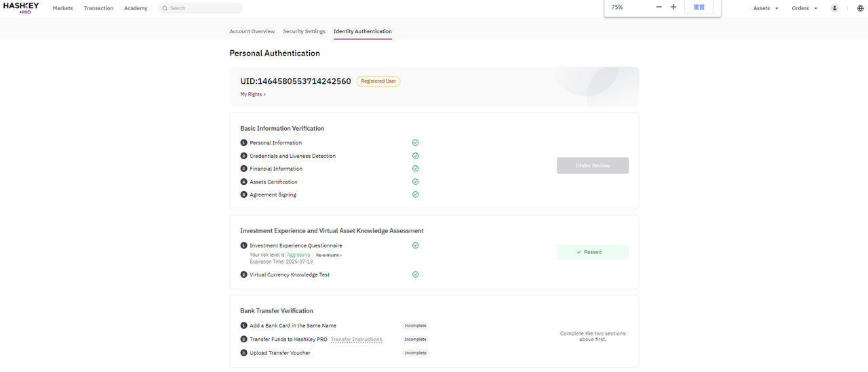The height and width of the screenshot is (372, 868).
Task: Click the Aggressive risk level text
Action: tap(298, 255)
